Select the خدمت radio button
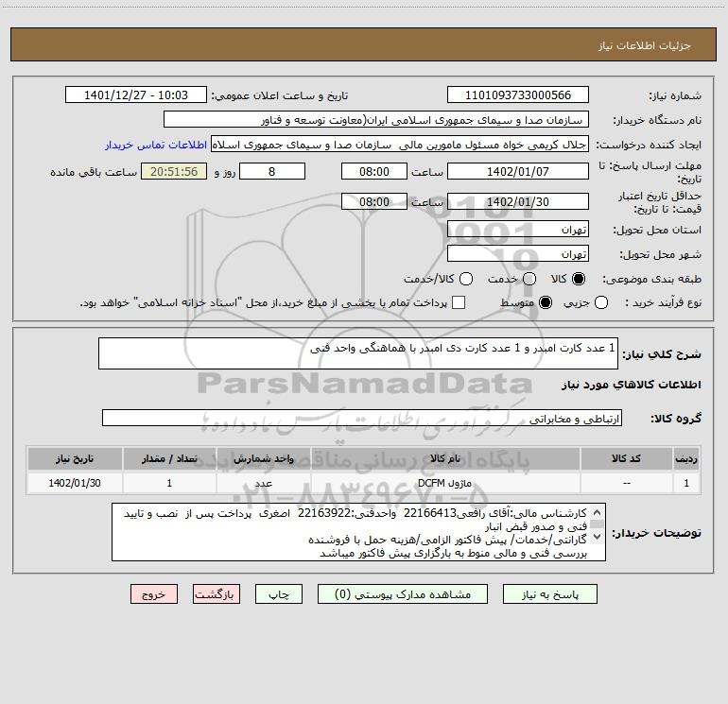This screenshot has height=704, width=728. pos(529,279)
